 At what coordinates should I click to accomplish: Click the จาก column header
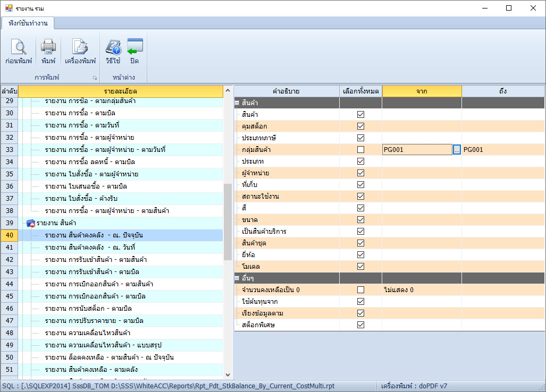pyautogui.click(x=422, y=91)
